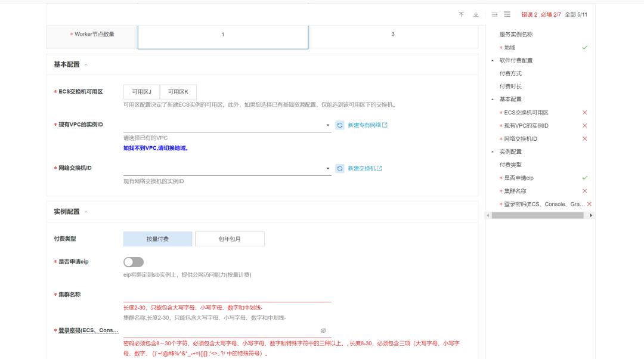Click red X next to 集群名称 outline
This screenshot has height=359, width=644.
tap(584, 191)
